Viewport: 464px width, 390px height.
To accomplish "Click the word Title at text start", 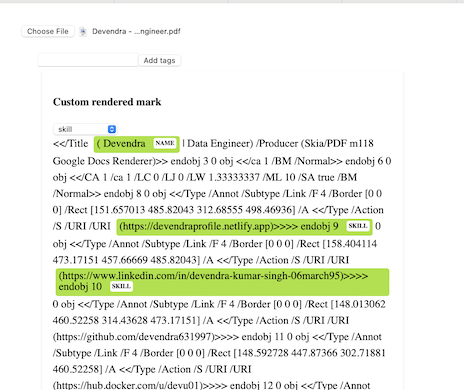I will click(x=78, y=144).
